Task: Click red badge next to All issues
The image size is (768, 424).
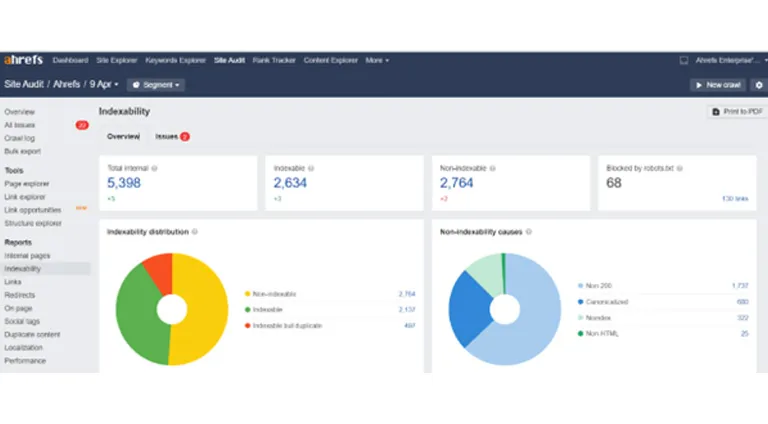Action: coord(82,125)
